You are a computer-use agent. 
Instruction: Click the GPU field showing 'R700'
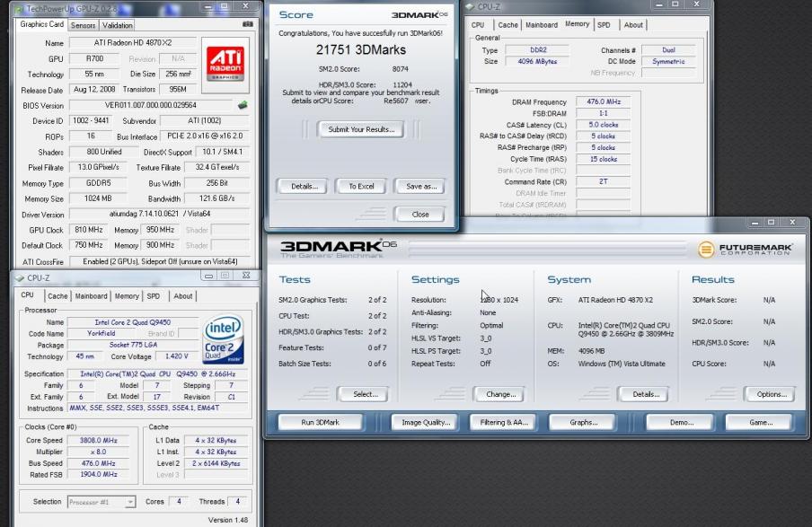[x=94, y=59]
